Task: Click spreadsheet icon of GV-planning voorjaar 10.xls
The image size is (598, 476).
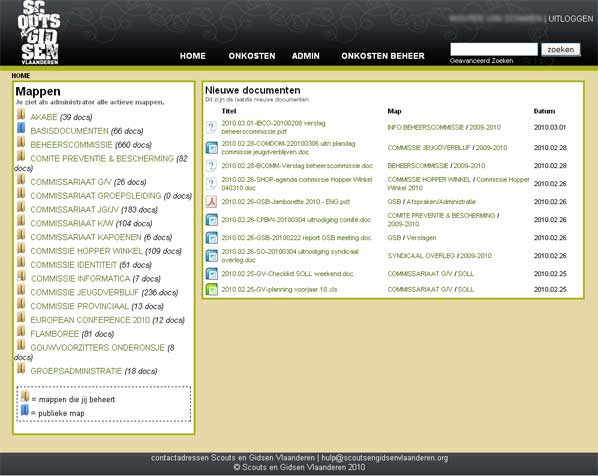Action: tap(211, 289)
